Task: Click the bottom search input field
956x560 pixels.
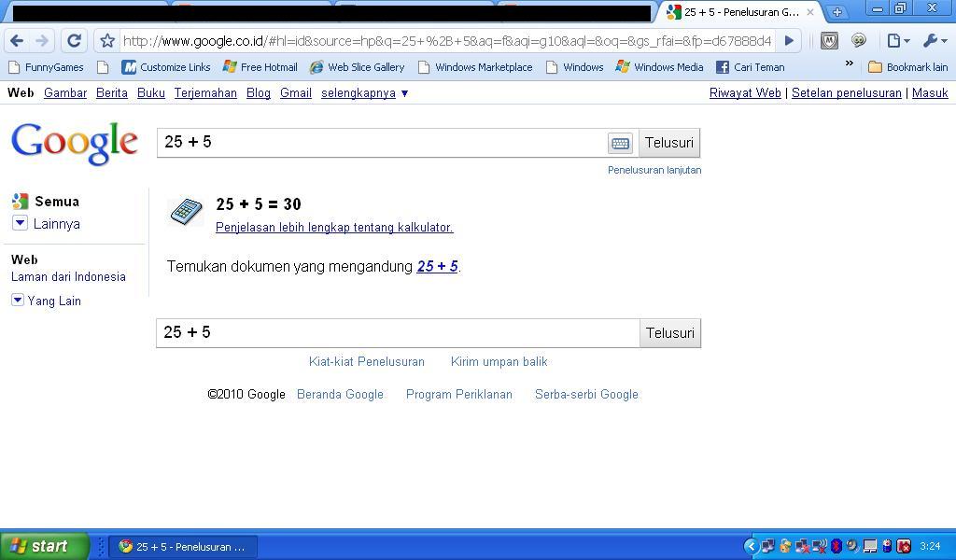Action: (398, 332)
